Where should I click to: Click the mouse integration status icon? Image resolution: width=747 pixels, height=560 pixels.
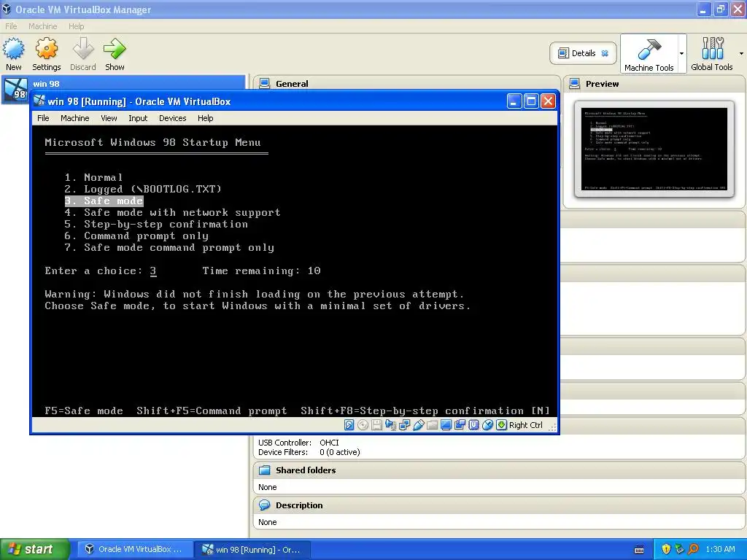(487, 425)
